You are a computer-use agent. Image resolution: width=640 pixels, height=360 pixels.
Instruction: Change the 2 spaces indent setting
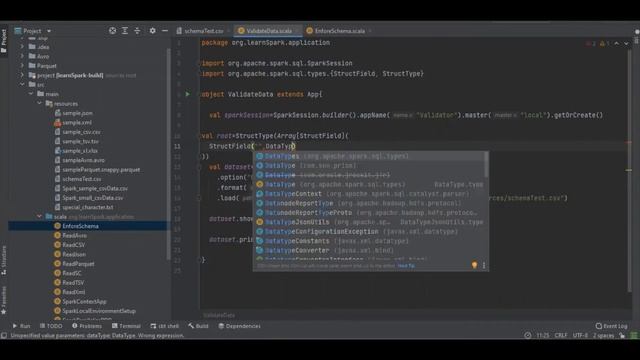tap(603, 336)
